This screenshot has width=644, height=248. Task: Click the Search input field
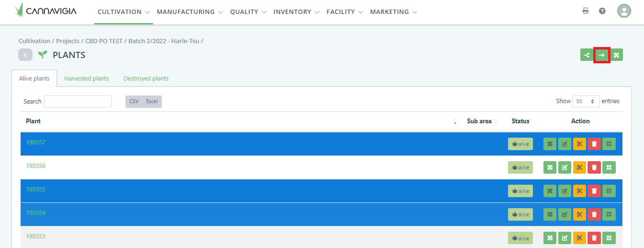(x=78, y=101)
